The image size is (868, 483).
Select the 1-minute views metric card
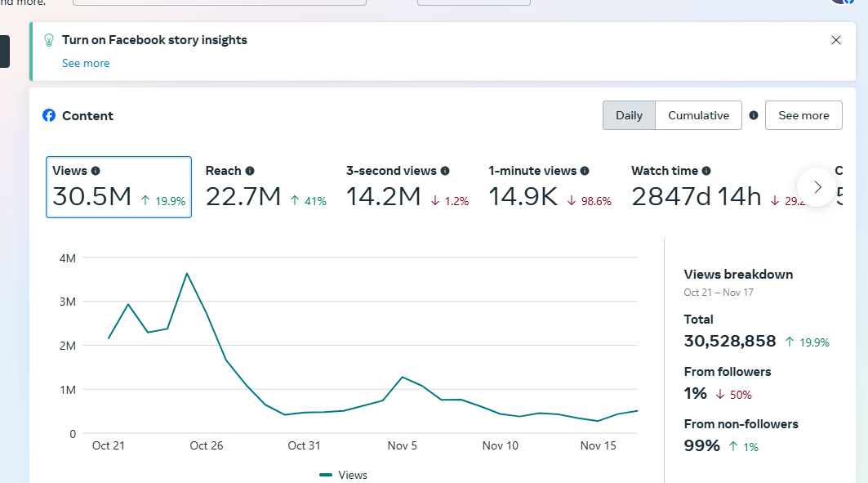coord(550,187)
